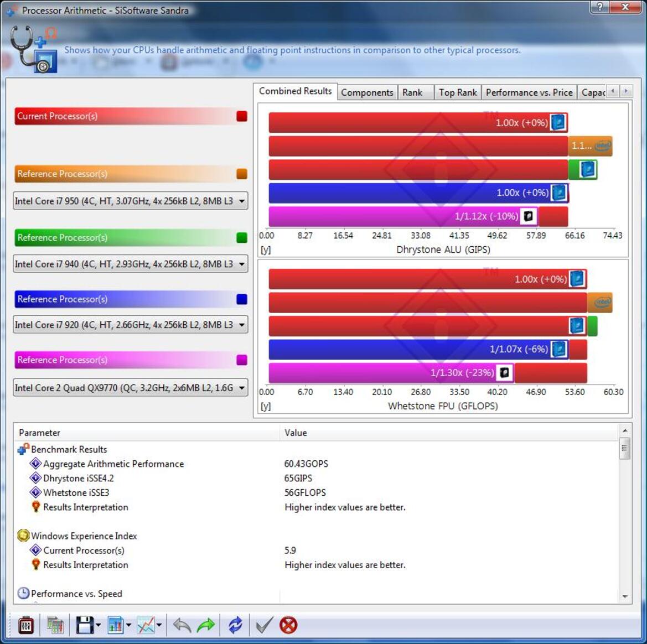This screenshot has height=644, width=647.
Task: Click the Parameter column header
Action: pyautogui.click(x=148, y=433)
